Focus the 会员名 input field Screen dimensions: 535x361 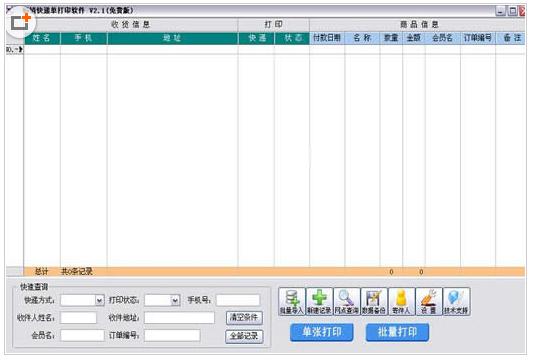pyautogui.click(x=82, y=335)
